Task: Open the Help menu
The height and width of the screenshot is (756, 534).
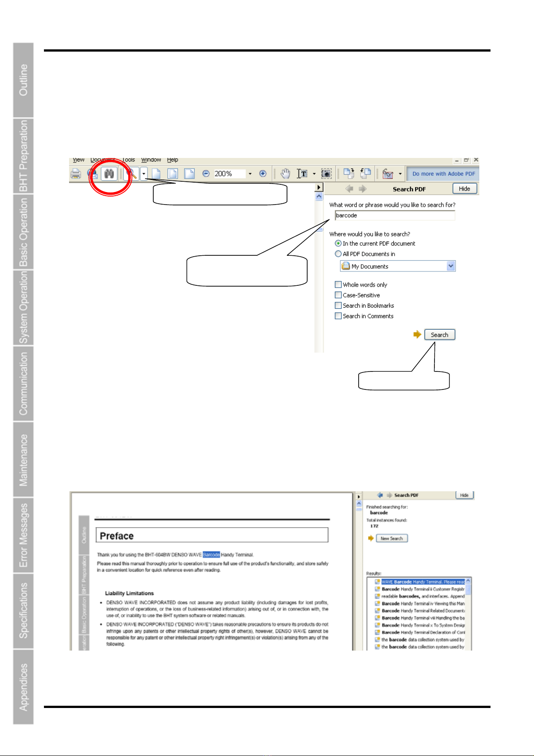Action: pyautogui.click(x=173, y=160)
